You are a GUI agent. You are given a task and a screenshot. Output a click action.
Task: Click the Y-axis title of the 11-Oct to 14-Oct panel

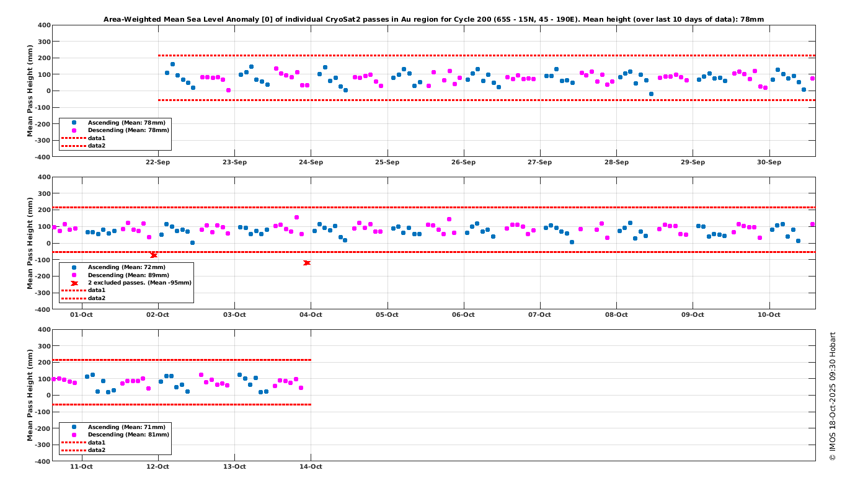pyautogui.click(x=30, y=395)
